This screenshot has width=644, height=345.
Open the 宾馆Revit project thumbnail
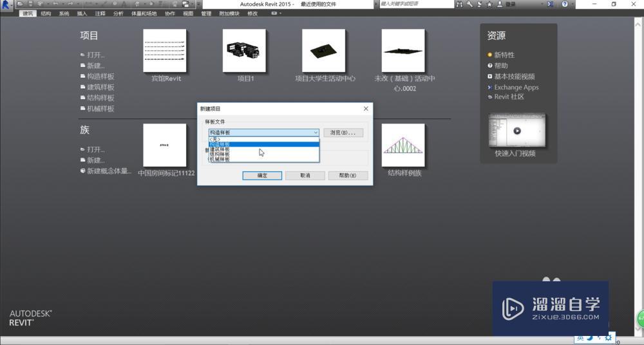pyautogui.click(x=165, y=50)
